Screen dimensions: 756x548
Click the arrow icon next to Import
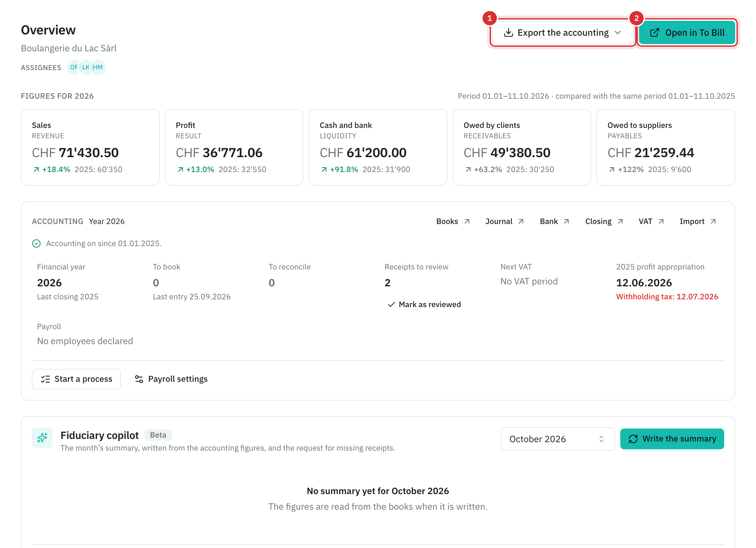point(713,221)
